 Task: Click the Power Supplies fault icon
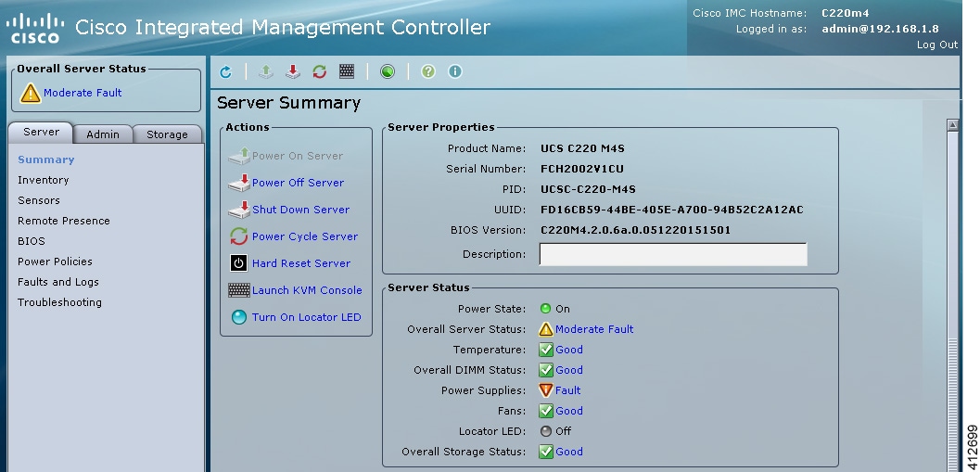[x=545, y=390]
